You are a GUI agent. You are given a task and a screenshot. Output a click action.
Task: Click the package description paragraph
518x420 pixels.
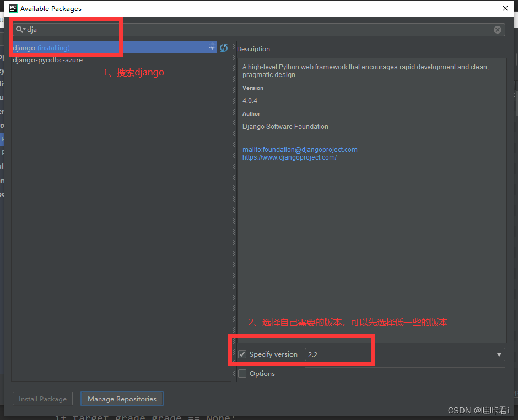[365, 71]
